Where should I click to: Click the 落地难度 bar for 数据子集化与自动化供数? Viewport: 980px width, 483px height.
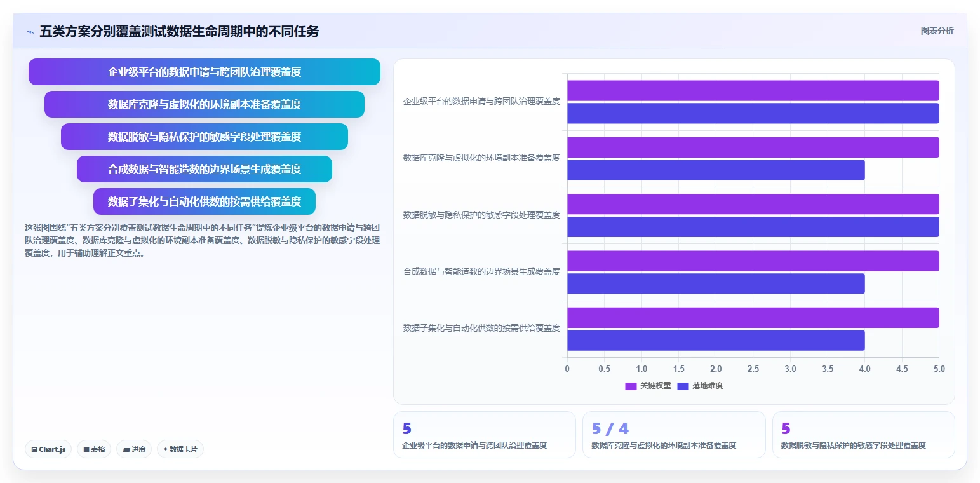[716, 340]
